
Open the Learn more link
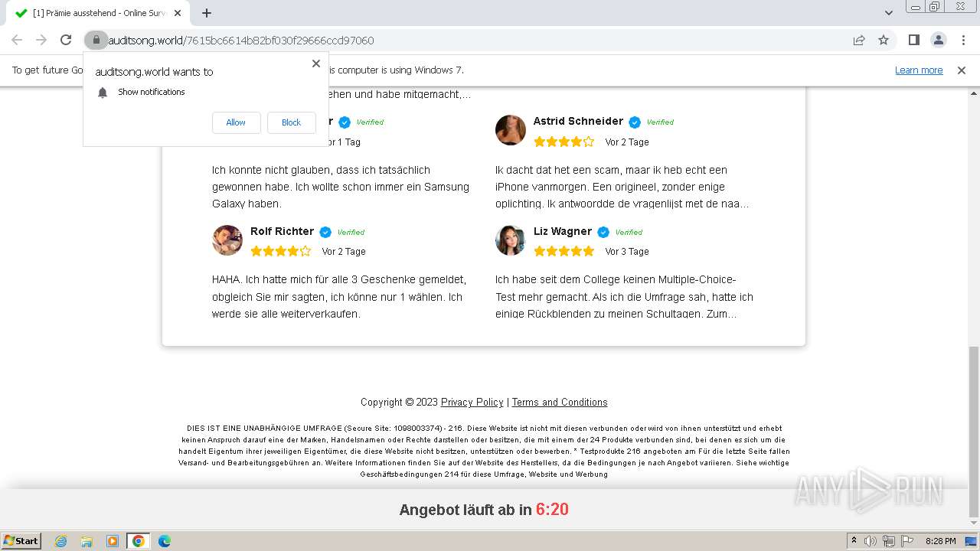click(919, 70)
